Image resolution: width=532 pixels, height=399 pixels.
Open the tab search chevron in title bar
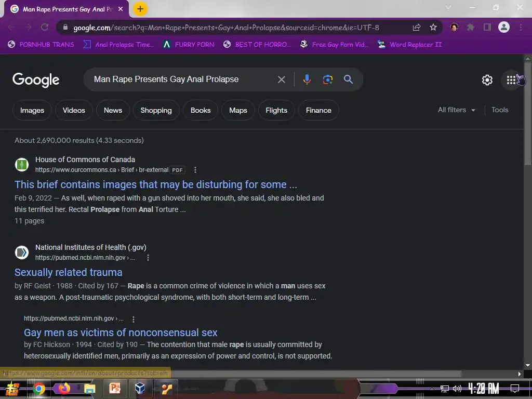coord(448,7)
